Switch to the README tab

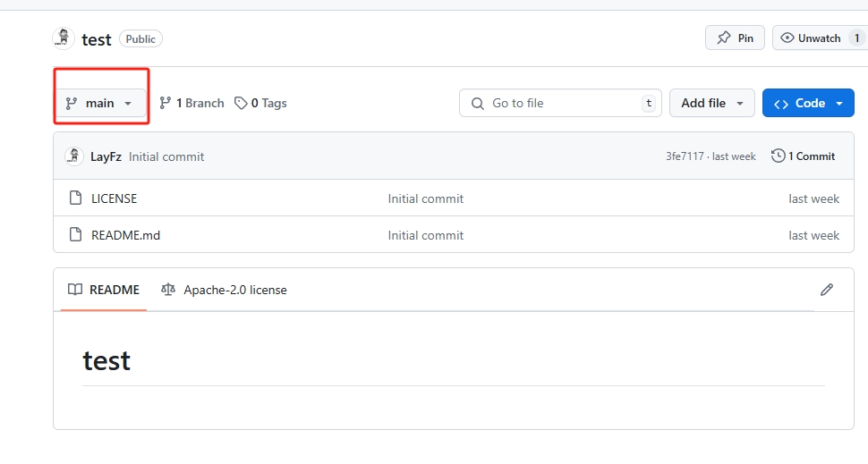click(x=104, y=290)
